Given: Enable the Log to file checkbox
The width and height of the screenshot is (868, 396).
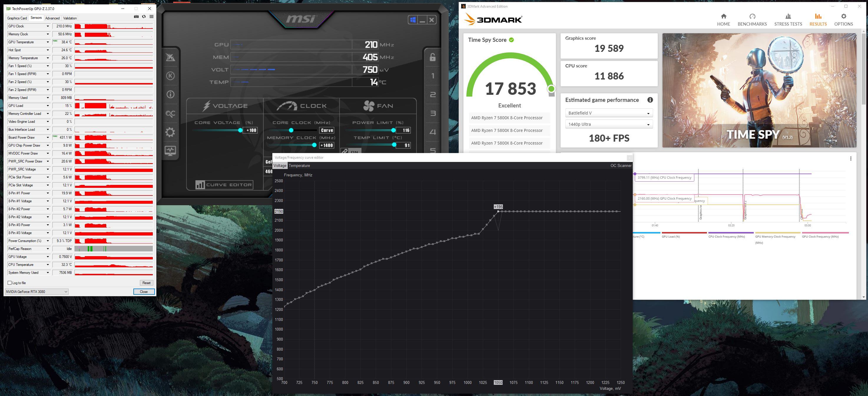Looking at the screenshot, I should coord(10,283).
